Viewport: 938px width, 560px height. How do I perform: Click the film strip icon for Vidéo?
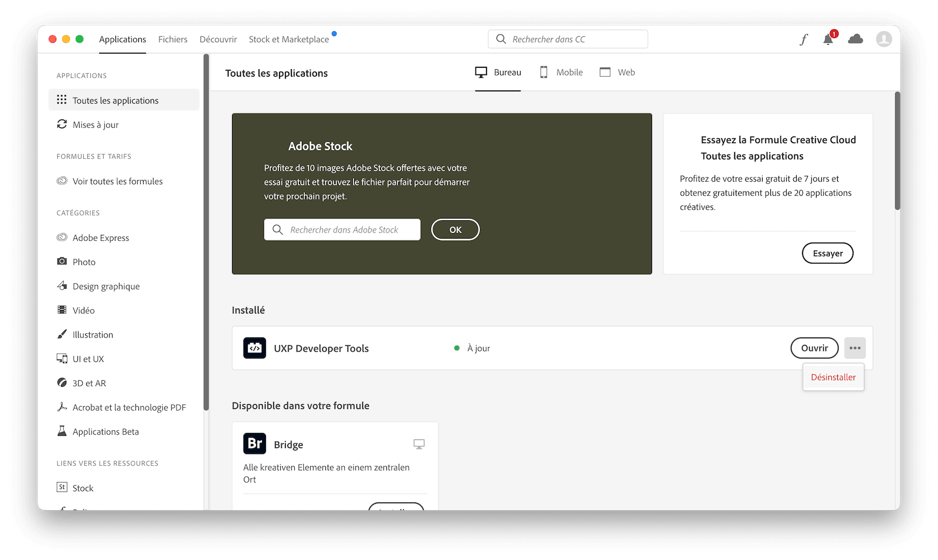(62, 310)
